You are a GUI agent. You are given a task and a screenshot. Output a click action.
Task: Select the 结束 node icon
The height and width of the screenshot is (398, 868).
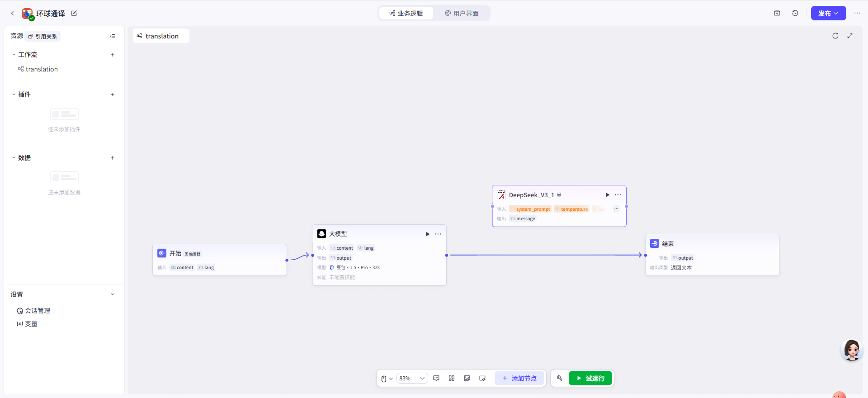655,243
